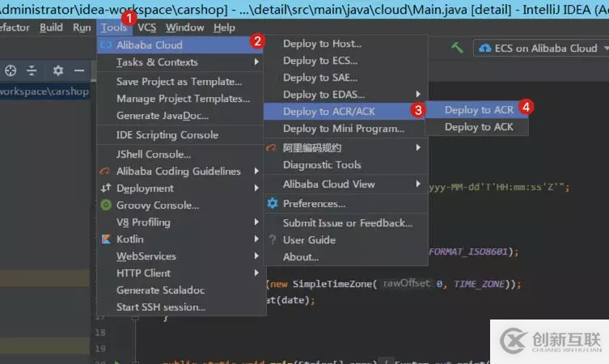This screenshot has height=364, width=609.
Task: Click the collapse all icon in project panel
Action: click(x=32, y=70)
